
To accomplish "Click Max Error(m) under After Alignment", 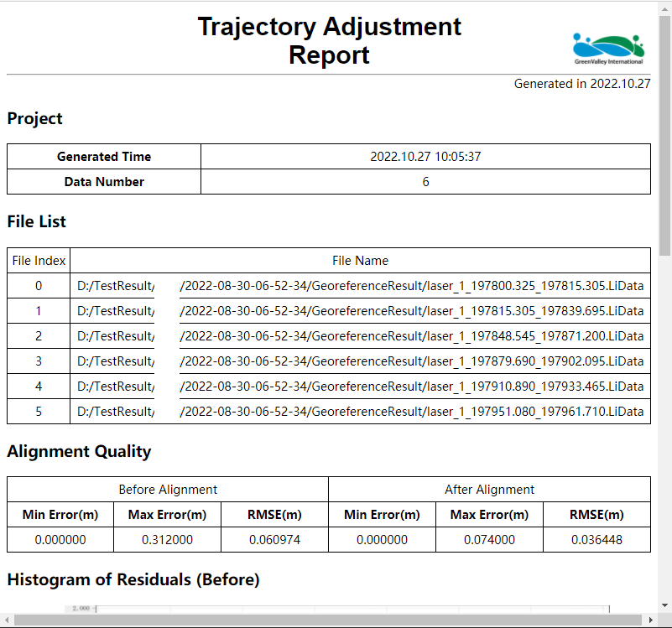I will tap(489, 515).
